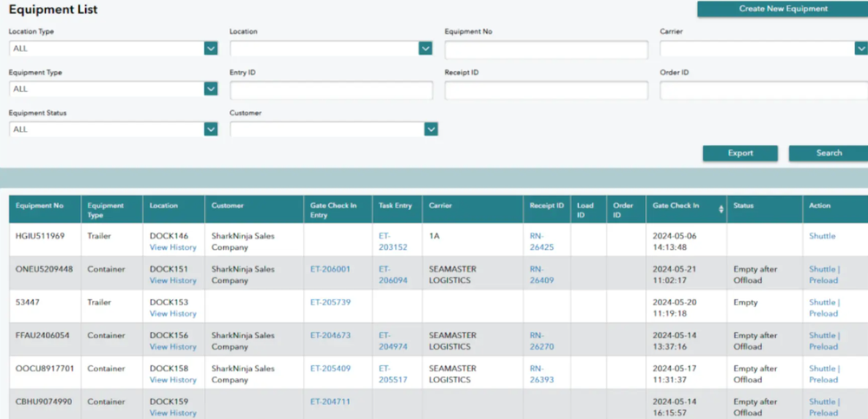868x419 pixels.
Task: Select the Empty status of trailer 53447
Action: [745, 303]
